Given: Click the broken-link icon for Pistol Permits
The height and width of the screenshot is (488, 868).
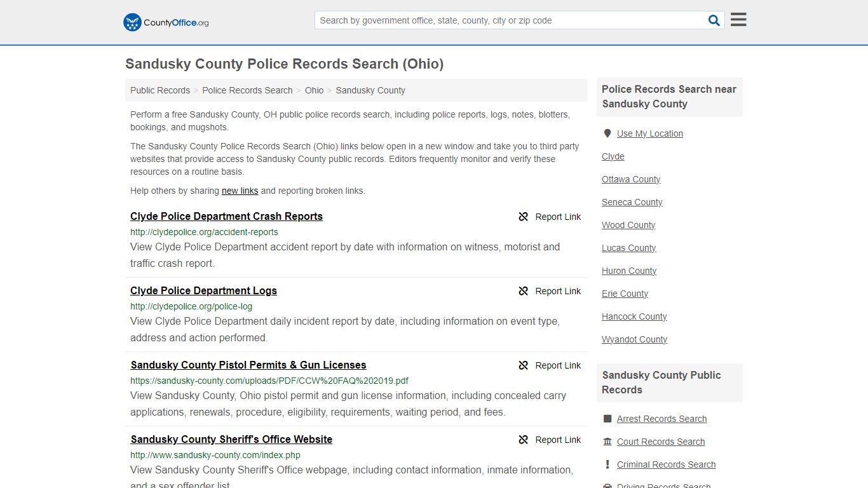Looking at the screenshot, I should [523, 365].
